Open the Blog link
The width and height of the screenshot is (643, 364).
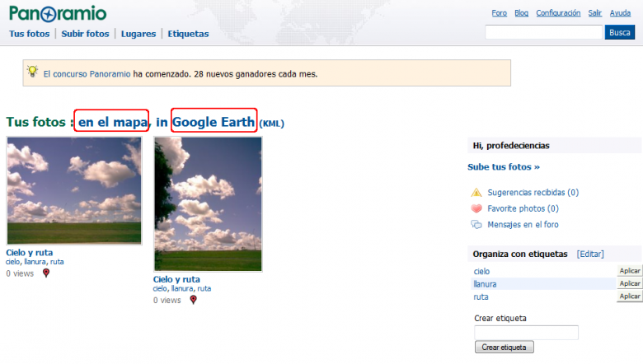click(521, 12)
